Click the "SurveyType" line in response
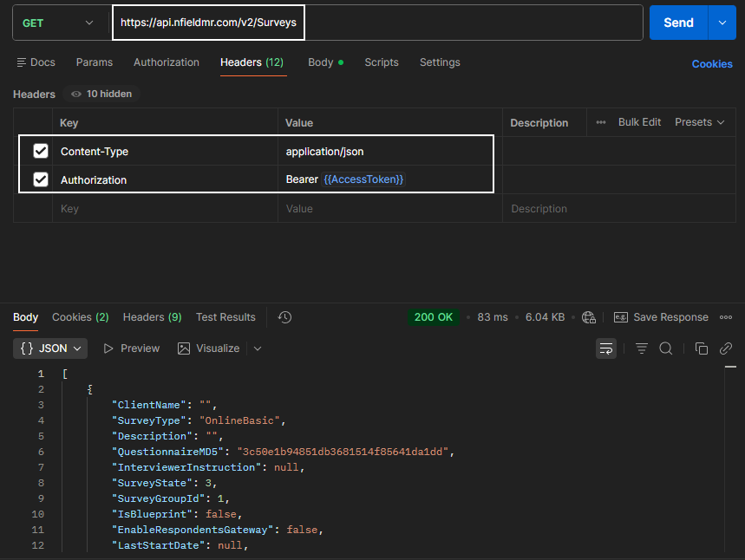The image size is (745, 560). point(199,420)
